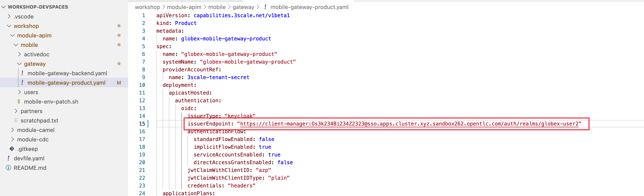Click text file icon of scratchpad.txt

pos(16,121)
